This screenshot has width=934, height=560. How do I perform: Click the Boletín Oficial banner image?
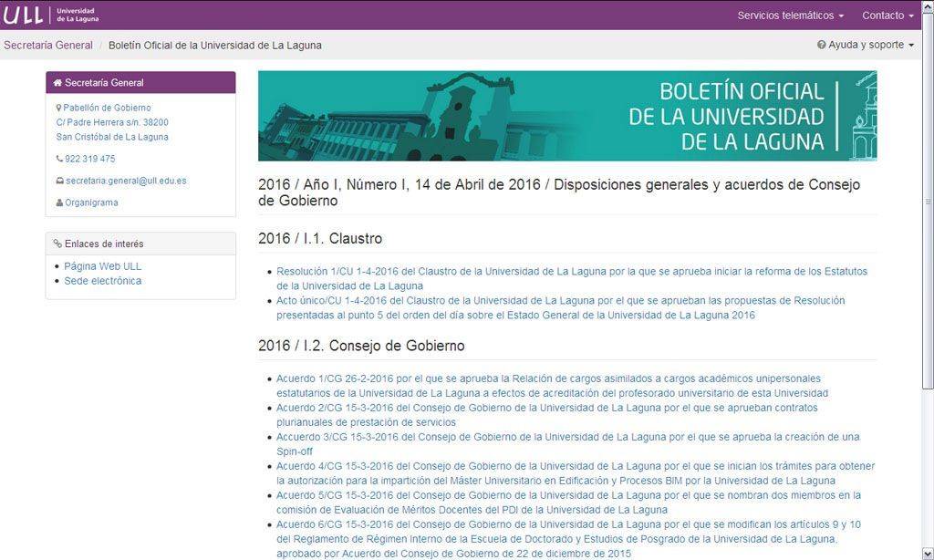click(567, 116)
